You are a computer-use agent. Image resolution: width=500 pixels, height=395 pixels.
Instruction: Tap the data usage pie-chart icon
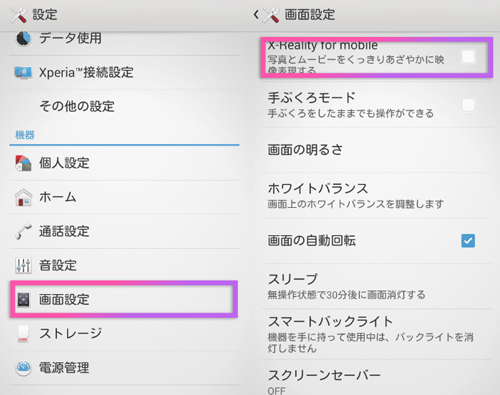click(23, 38)
